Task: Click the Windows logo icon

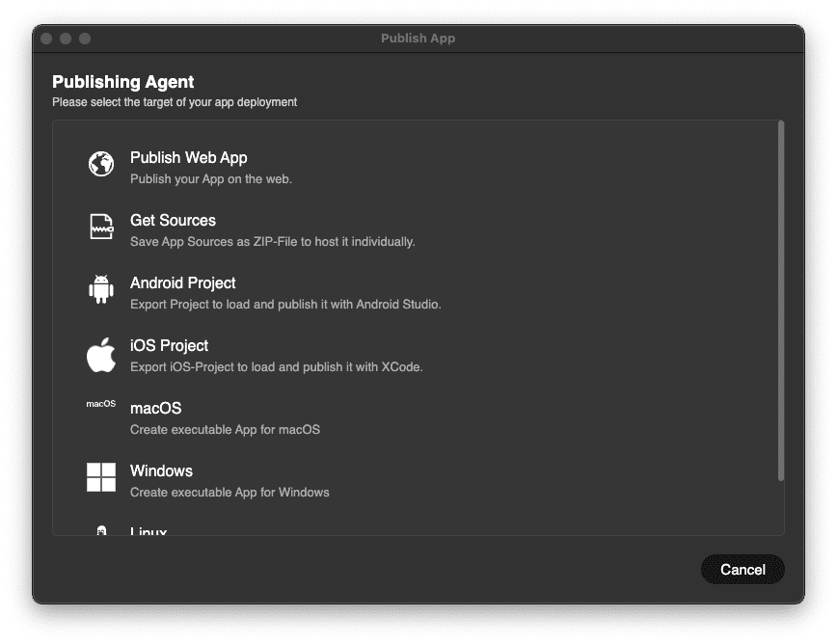Action: pos(101,477)
